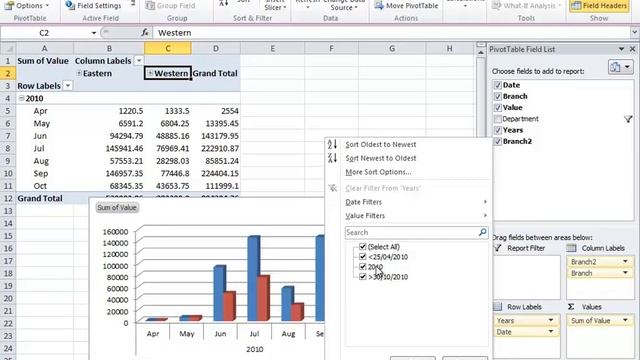The image size is (640, 360).
Task: Collapse the 2010 row group
Action: 21,98
